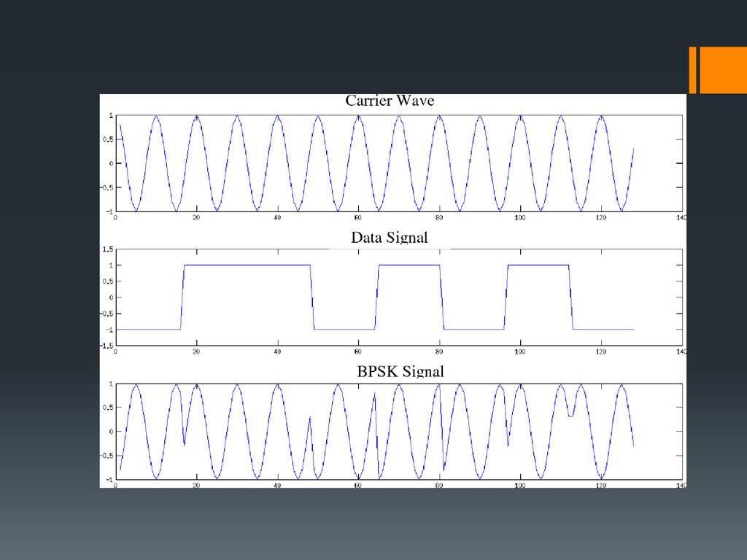This screenshot has width=747, height=560.
Task: Select the BPSK Signal waveform plot
Action: point(399,432)
